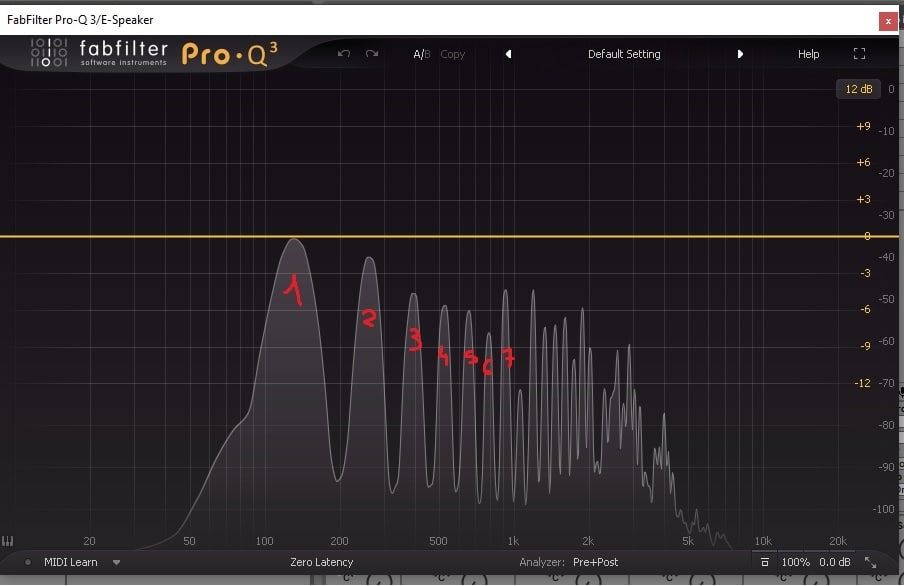Open the Default Setting preset menu
The height and width of the screenshot is (586, 904).
[x=624, y=54]
